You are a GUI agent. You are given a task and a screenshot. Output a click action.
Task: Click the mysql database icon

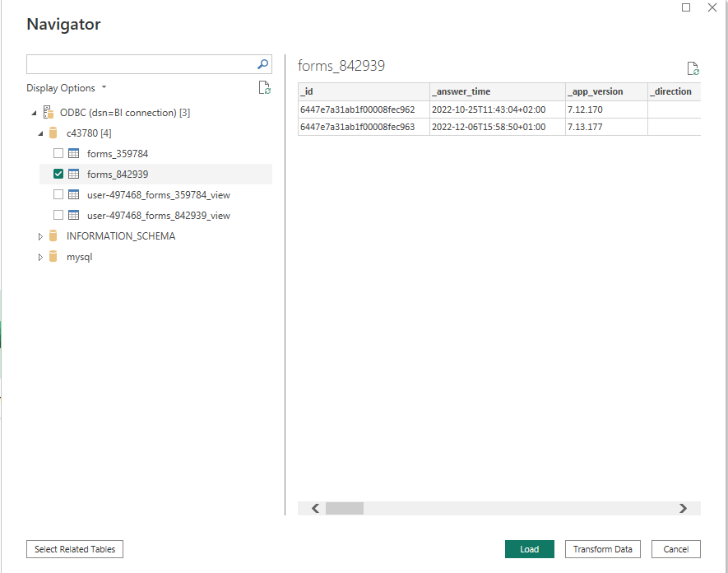[53, 257]
